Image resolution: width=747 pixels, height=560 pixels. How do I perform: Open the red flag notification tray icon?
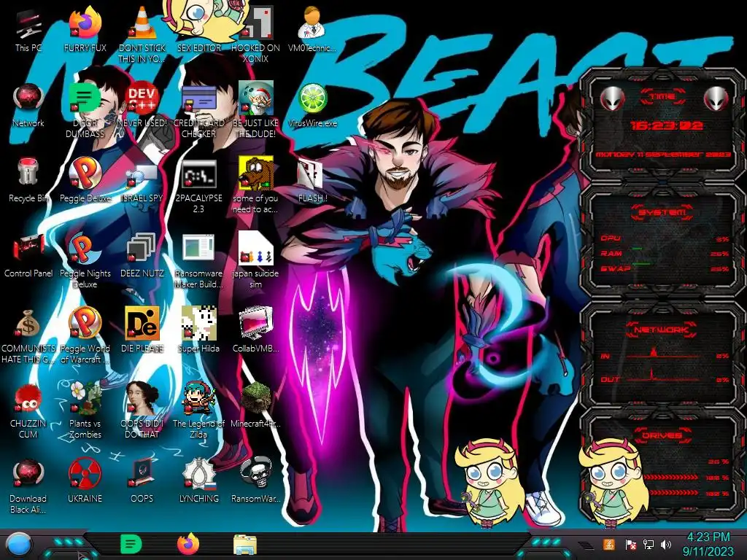pos(630,544)
